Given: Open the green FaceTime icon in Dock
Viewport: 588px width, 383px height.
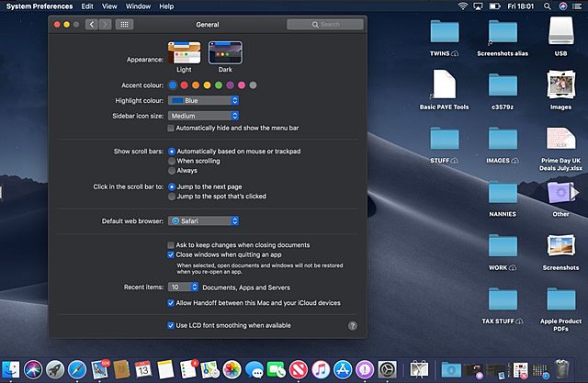Looking at the screenshot, I should (277, 370).
